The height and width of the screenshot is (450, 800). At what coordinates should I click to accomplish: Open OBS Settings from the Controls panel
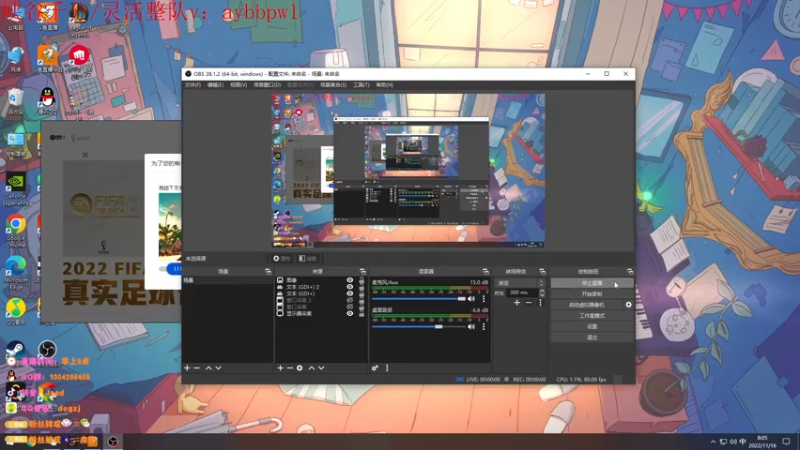point(592,327)
